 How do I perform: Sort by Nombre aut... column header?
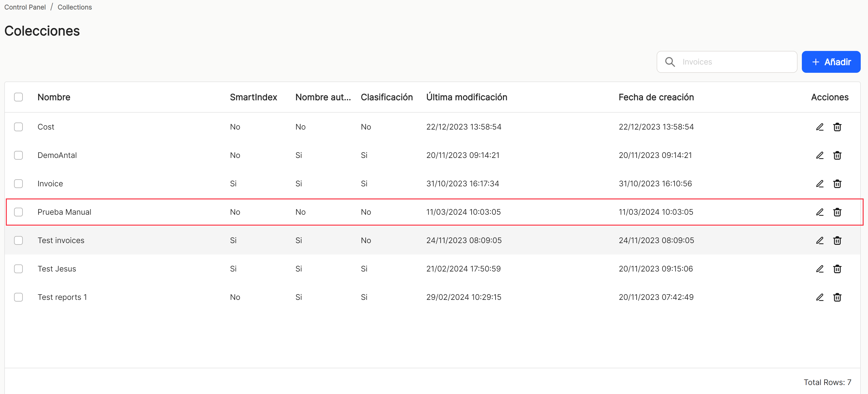323,97
